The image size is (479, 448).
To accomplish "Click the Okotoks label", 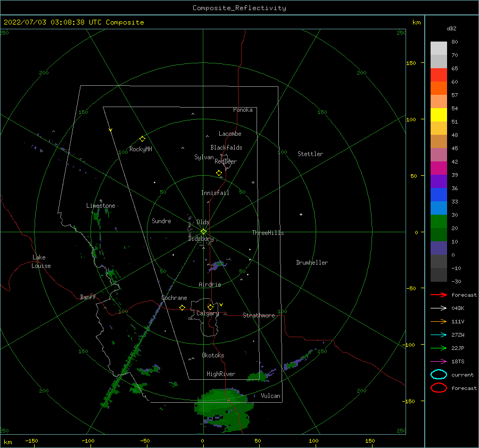I will click(213, 356).
